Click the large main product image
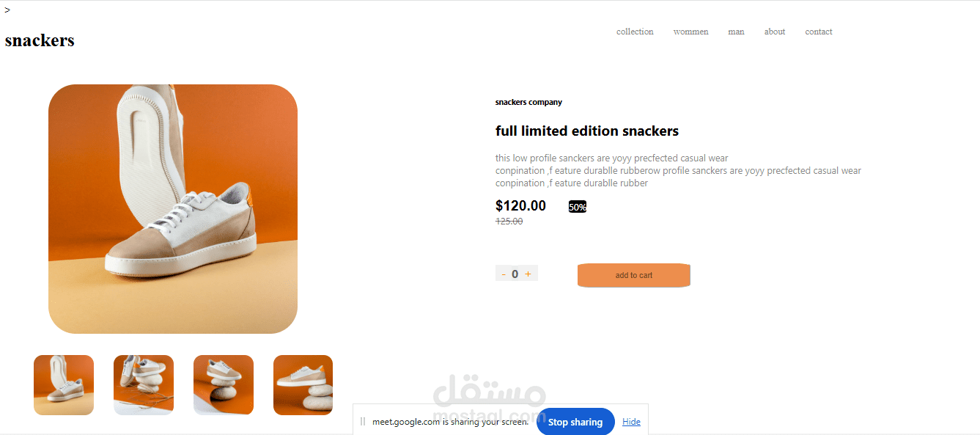This screenshot has height=435, width=980. [x=173, y=209]
